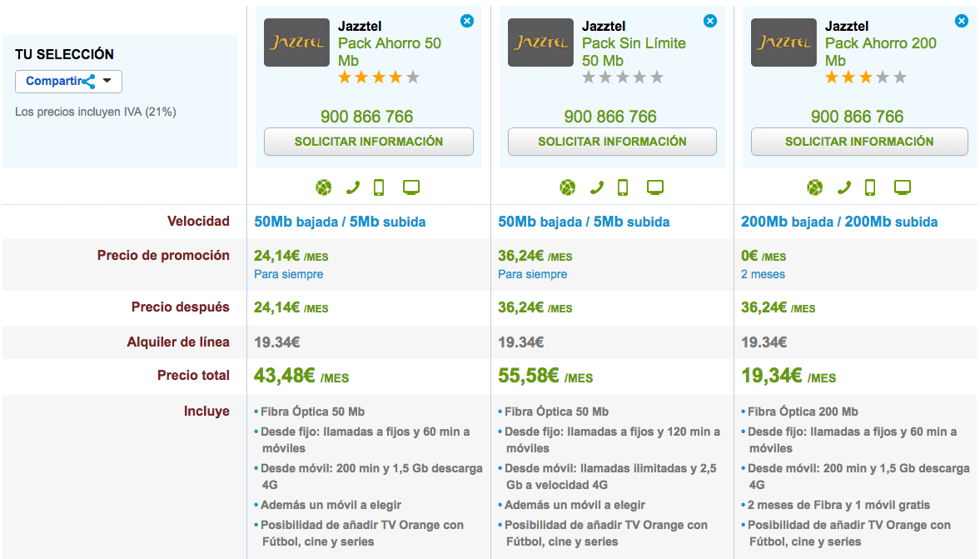980x559 pixels.
Task: Click the star rating of Pack Ahorro 200 Mb
Action: (x=866, y=77)
